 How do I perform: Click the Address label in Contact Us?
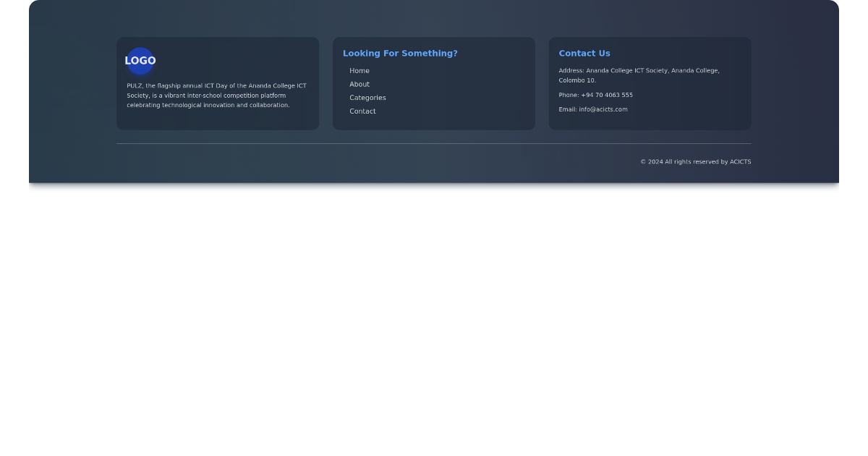(570, 70)
